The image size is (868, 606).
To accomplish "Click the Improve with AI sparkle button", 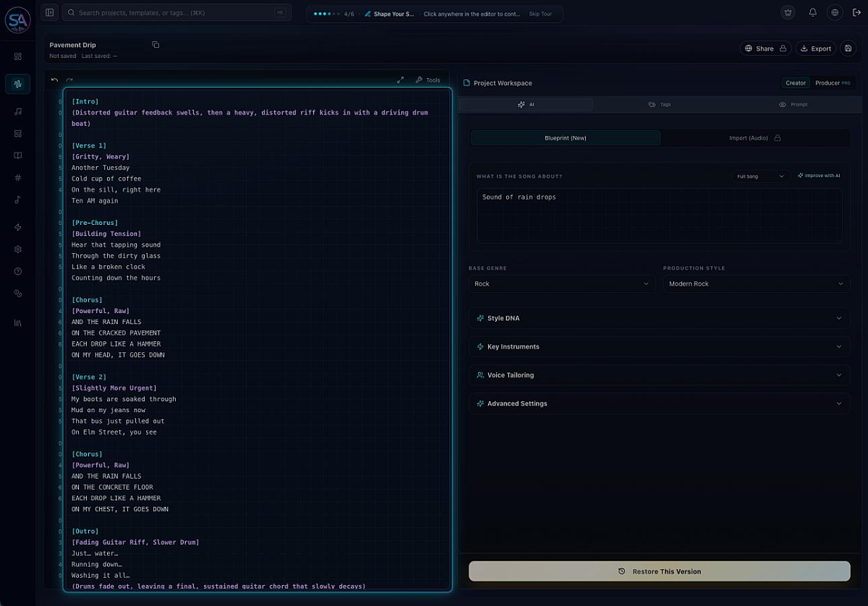I will pos(819,176).
